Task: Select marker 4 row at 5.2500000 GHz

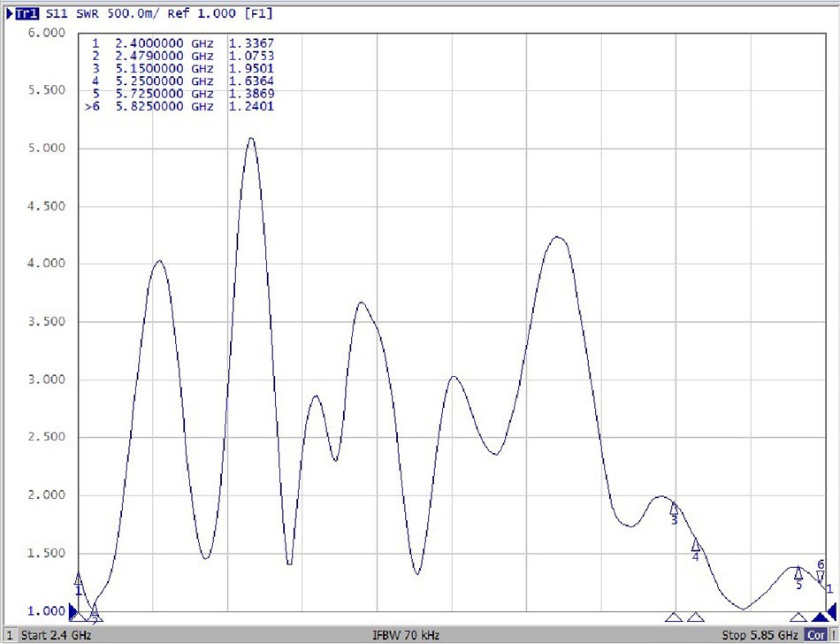Action: tap(183, 80)
